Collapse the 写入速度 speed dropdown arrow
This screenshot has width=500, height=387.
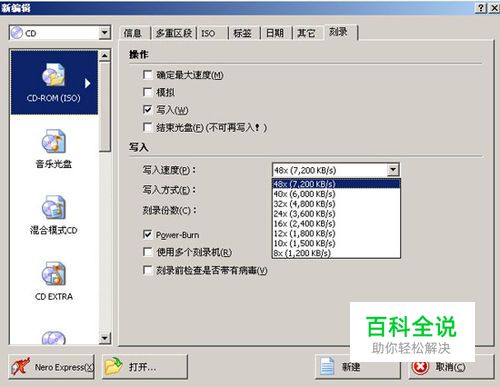393,170
